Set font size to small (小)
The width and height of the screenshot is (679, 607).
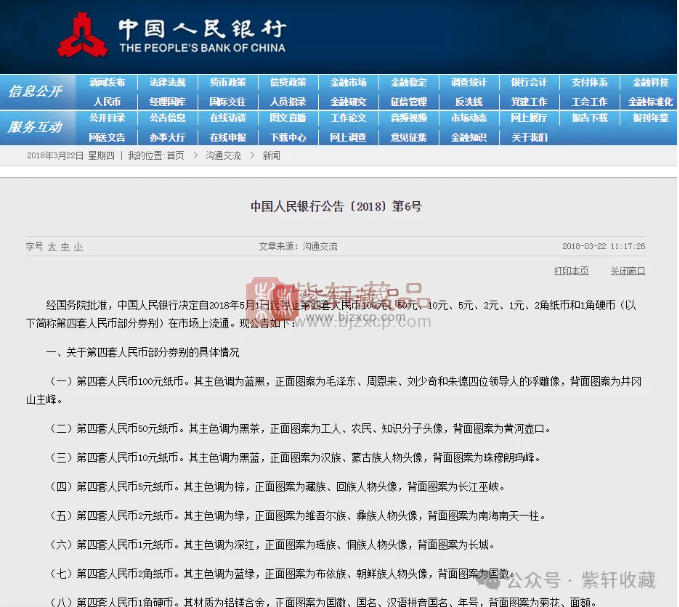click(78, 246)
